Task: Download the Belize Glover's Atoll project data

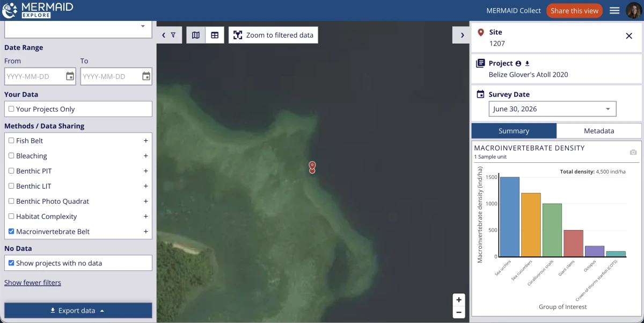Action: click(527, 63)
